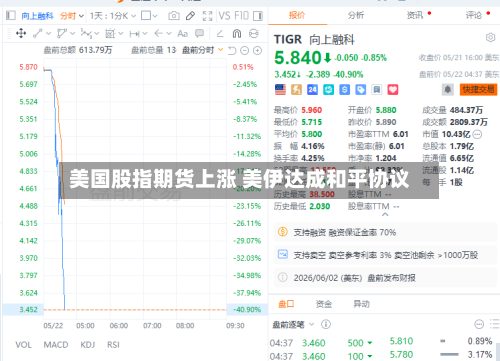This screenshot has height=361, width=500.
Task: Add a comment bubble annotation
Action: click(x=199, y=33)
